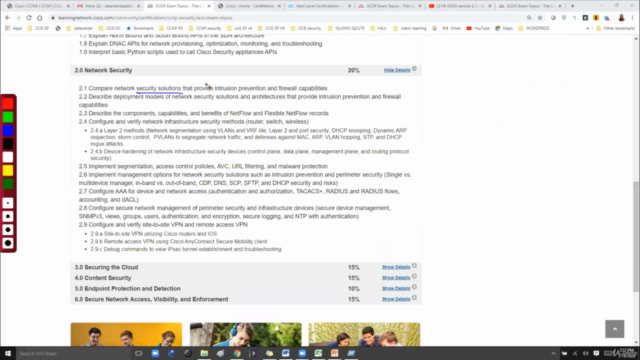Viewport: 640px width, 360px height.
Task: Open the Windows Start menu
Action: point(8,353)
